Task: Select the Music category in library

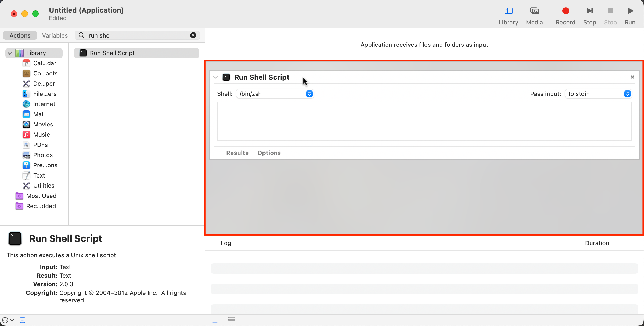Action: pos(42,135)
